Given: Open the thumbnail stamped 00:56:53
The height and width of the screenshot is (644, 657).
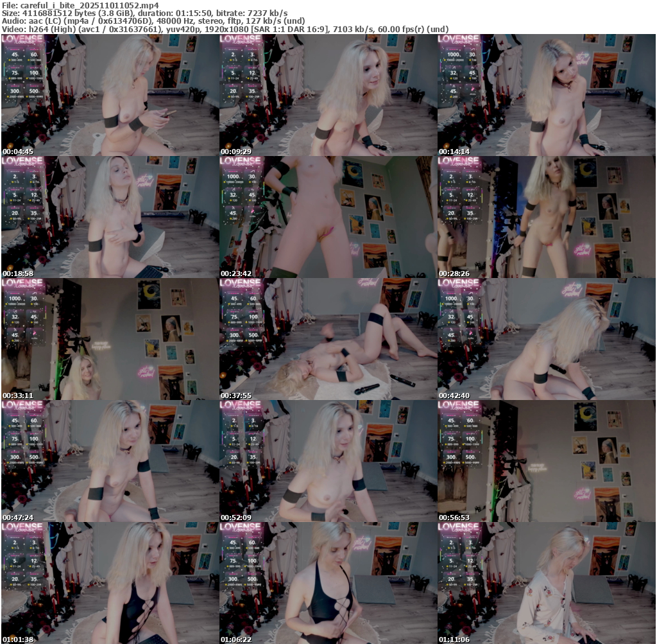Looking at the screenshot, I should pos(547,461).
